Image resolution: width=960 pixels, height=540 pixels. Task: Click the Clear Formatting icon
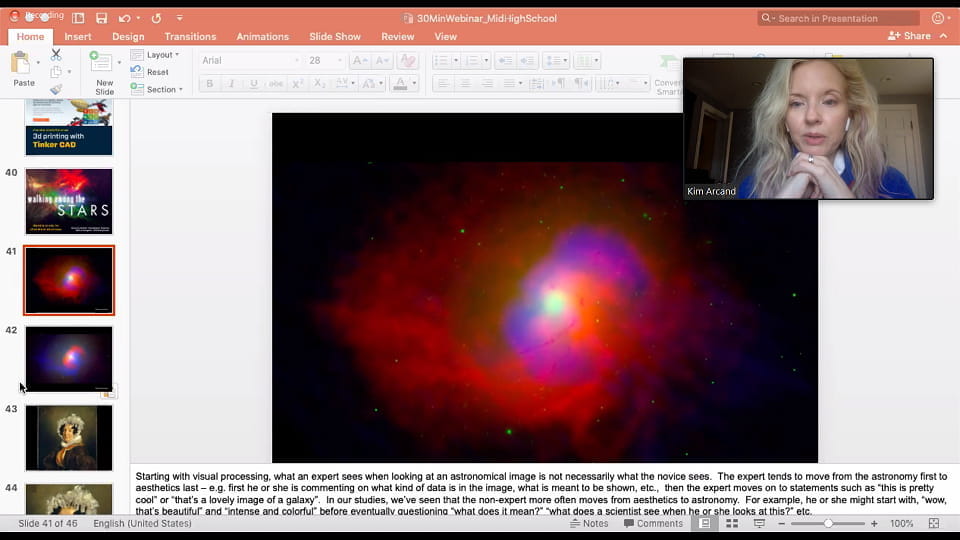pos(407,60)
